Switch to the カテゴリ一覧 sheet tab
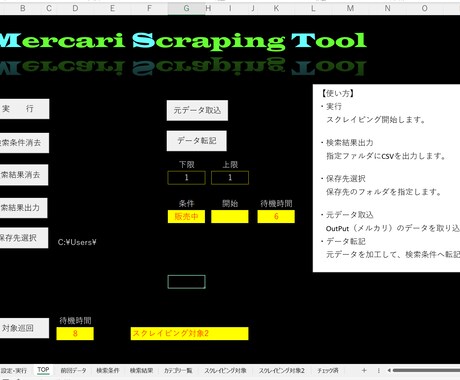The width and height of the screenshot is (460, 380). pos(178,370)
